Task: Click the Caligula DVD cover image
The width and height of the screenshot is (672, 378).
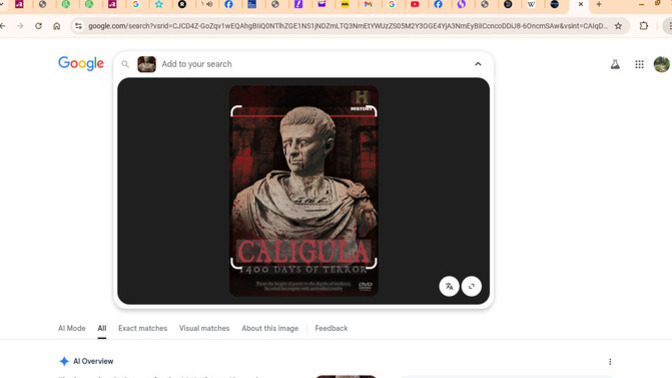Action: tap(304, 191)
